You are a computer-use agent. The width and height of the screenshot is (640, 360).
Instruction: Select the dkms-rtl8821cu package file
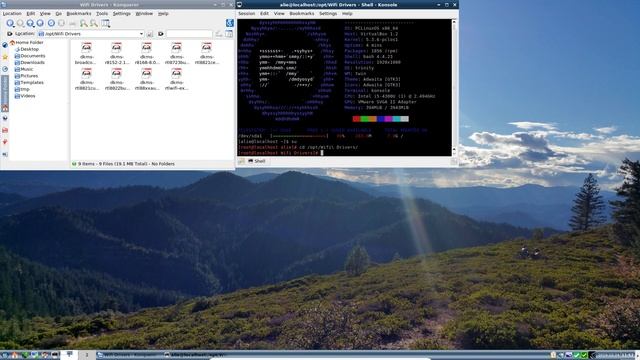coord(87,80)
